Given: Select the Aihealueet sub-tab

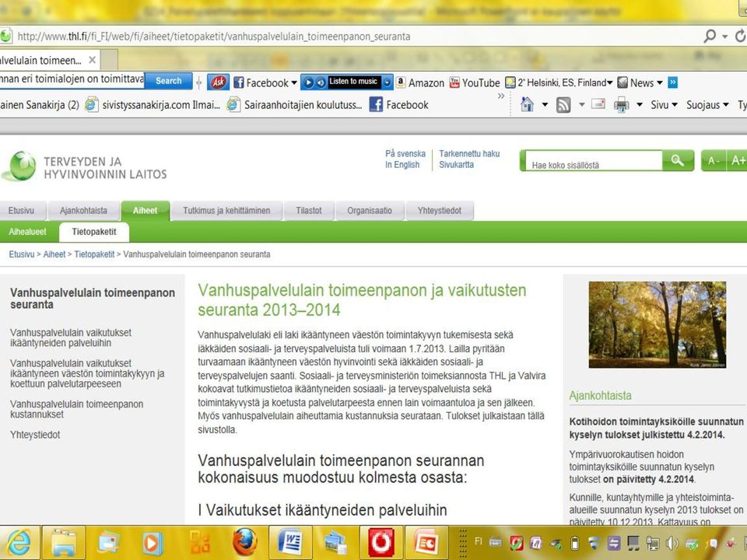Looking at the screenshot, I should click(28, 232).
